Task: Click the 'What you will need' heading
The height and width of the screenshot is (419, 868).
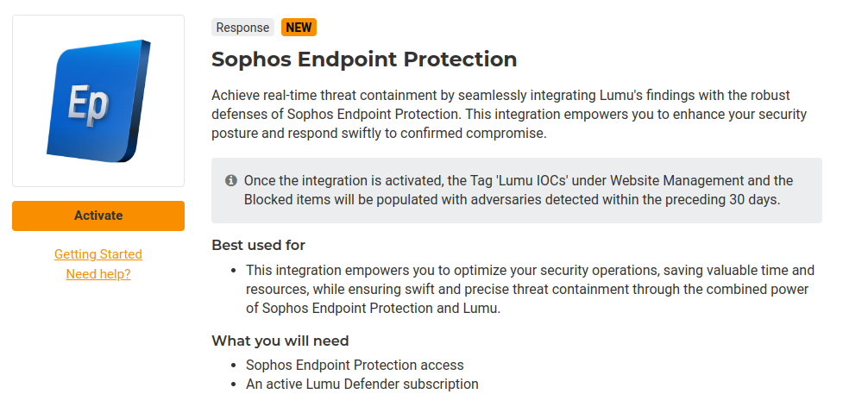Action: [280, 341]
